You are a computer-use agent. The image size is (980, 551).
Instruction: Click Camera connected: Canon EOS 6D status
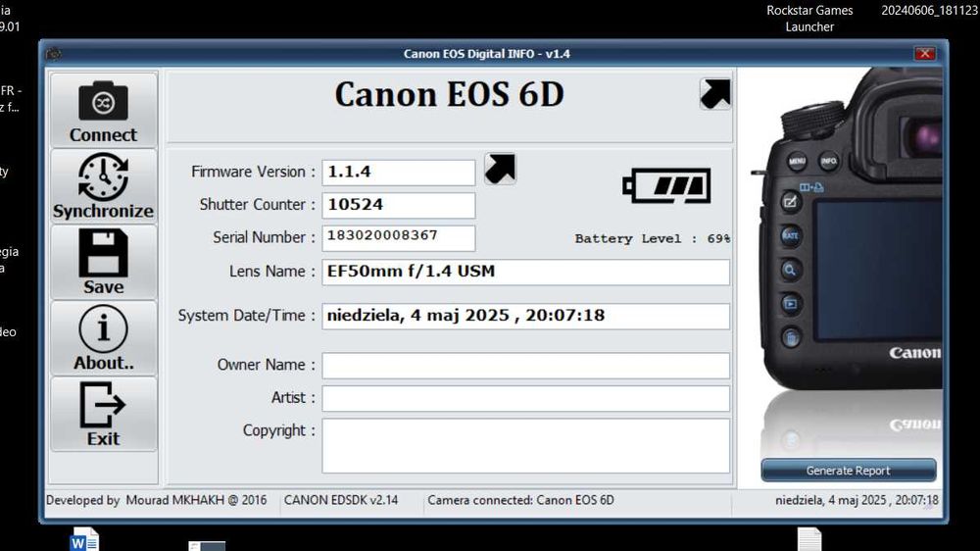coord(520,500)
